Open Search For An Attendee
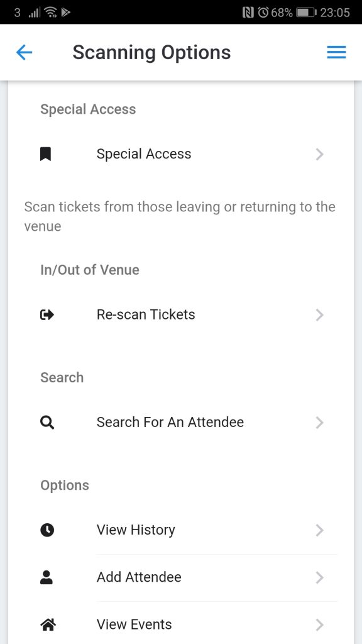Viewport: 362px width, 644px height. [181, 423]
